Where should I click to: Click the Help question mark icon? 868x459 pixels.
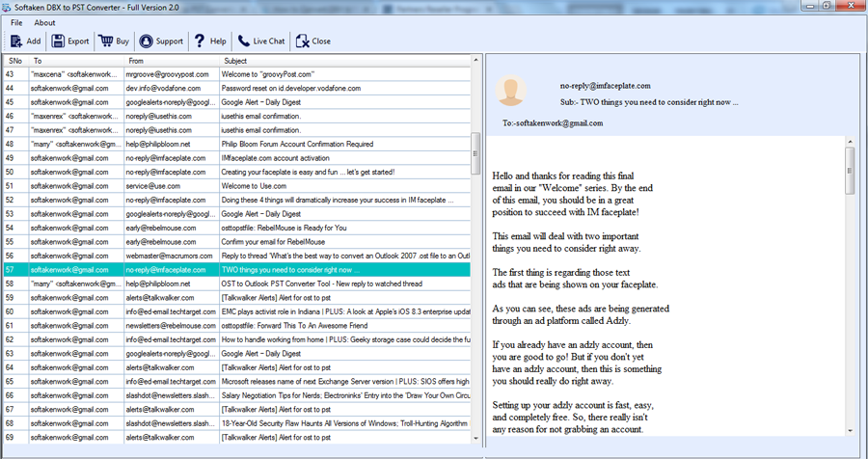200,40
